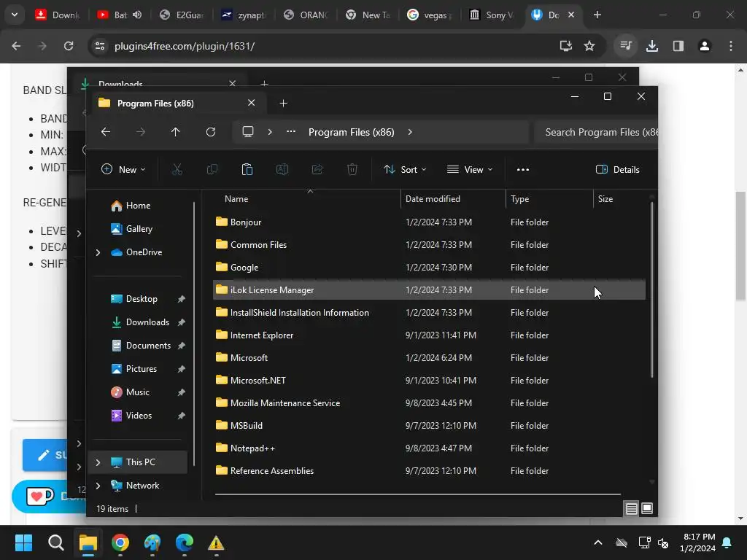Click the Copy icon in Explorer toolbar
This screenshot has width=747, height=560.
[212, 169]
